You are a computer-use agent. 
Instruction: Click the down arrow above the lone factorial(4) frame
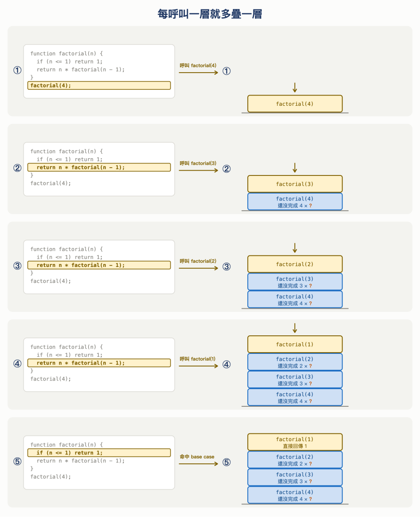[x=294, y=87]
